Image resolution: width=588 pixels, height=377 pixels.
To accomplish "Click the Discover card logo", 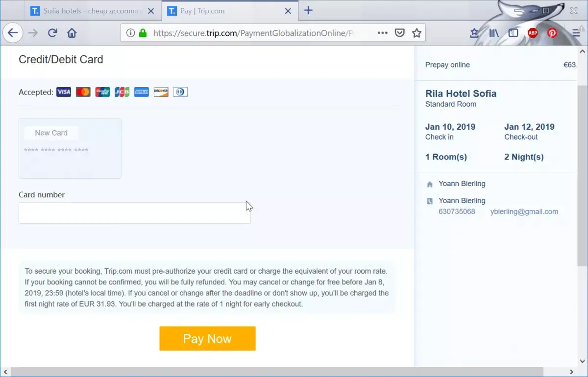I will tap(161, 92).
